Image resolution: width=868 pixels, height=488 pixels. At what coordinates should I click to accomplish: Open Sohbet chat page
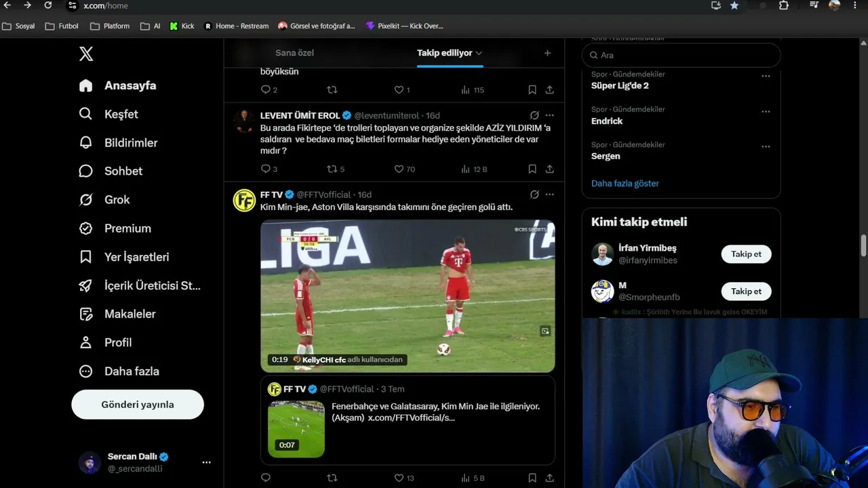[111, 171]
